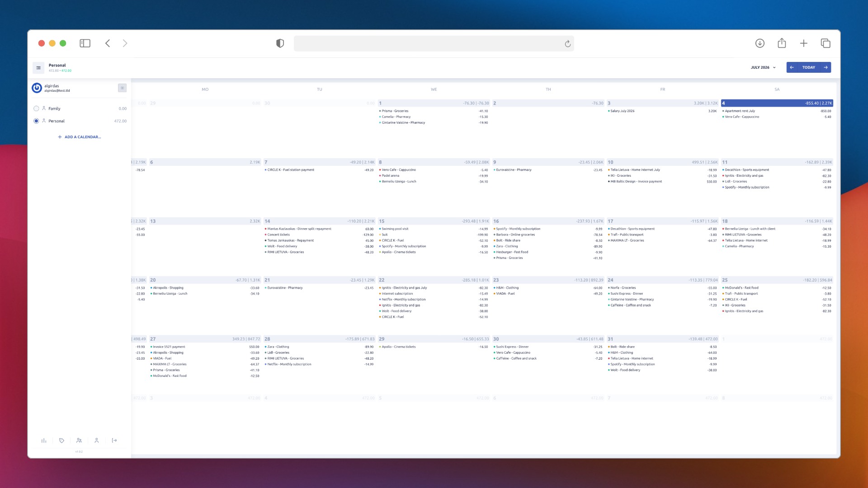The height and width of the screenshot is (488, 868).
Task: Click the browser address bar
Action: coord(434,43)
